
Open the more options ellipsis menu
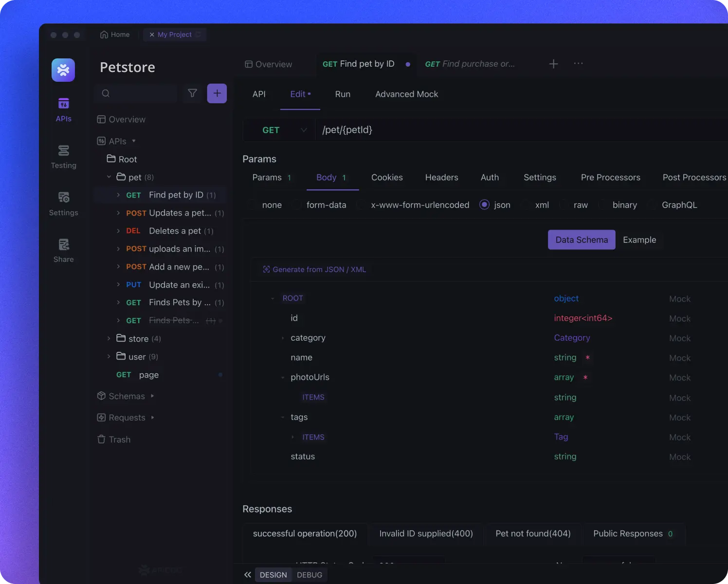point(578,63)
